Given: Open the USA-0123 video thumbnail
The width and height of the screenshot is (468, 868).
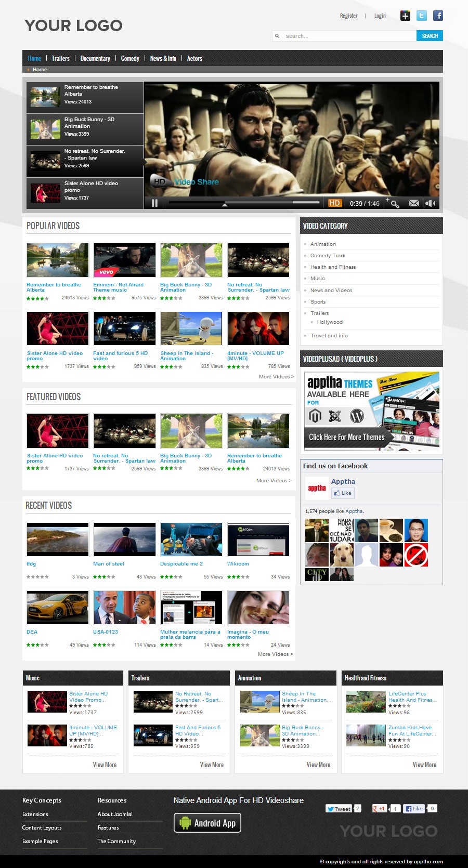Looking at the screenshot, I should click(x=124, y=607).
